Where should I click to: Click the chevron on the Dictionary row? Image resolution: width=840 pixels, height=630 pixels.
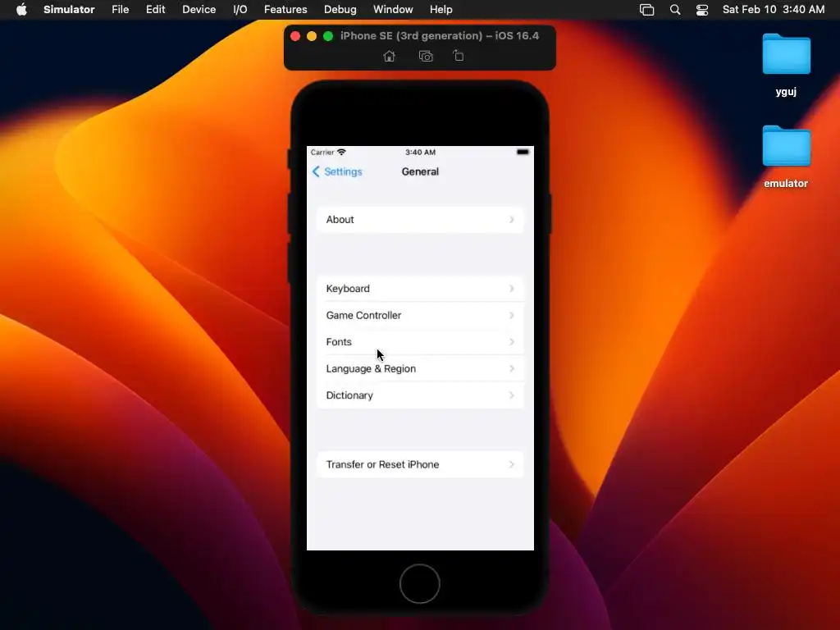[x=512, y=395]
